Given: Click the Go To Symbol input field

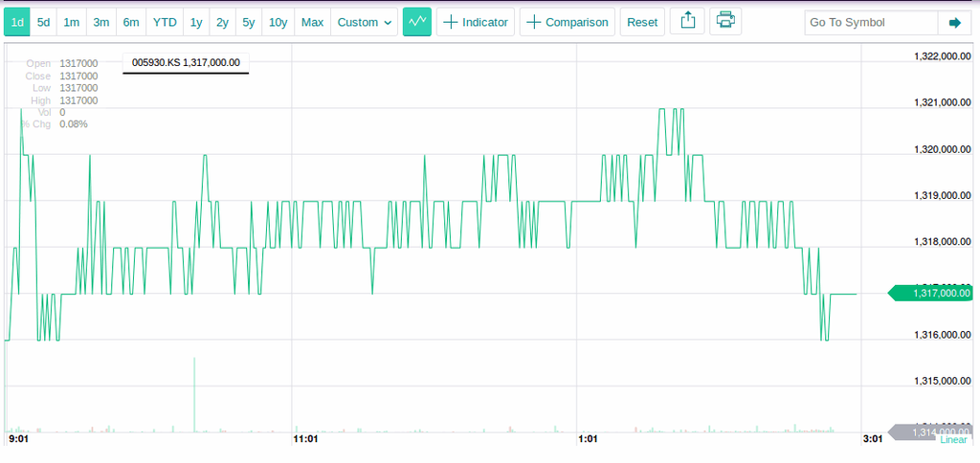Looking at the screenshot, I should pos(869,22).
